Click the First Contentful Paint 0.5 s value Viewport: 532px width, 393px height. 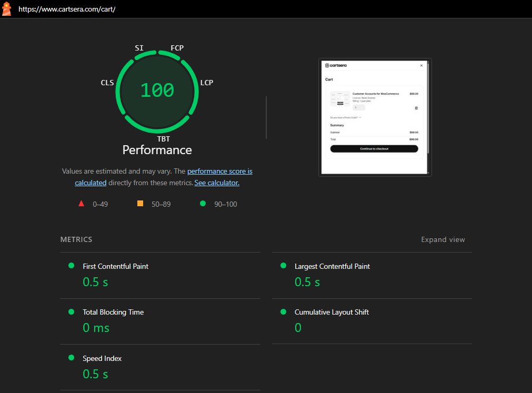(x=95, y=282)
